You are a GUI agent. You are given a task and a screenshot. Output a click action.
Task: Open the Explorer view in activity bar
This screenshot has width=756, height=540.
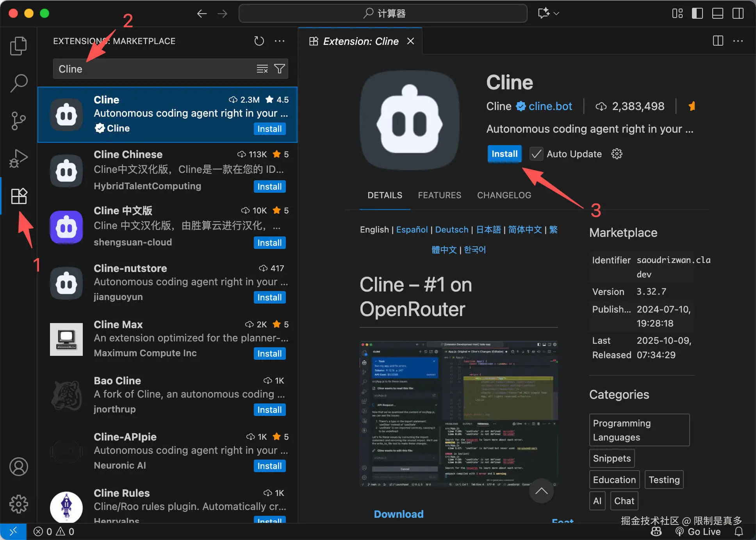(x=18, y=46)
